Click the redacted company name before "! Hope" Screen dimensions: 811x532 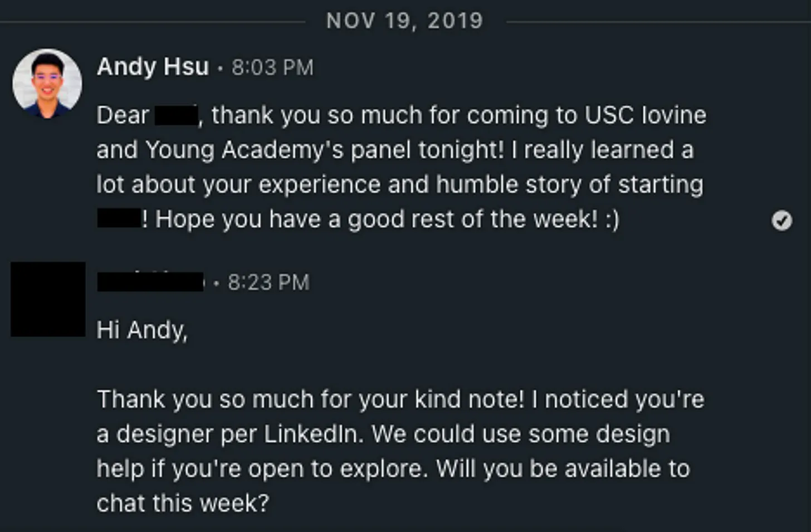[119, 218]
